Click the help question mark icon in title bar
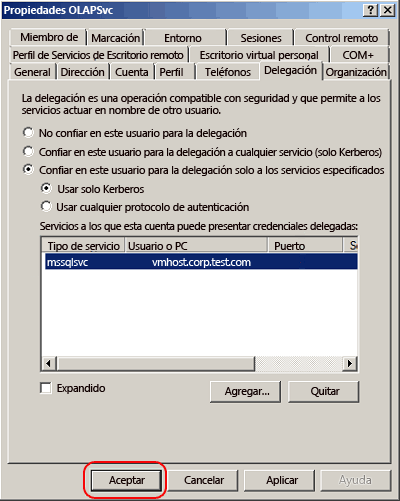400x501 pixels. [370, 10]
